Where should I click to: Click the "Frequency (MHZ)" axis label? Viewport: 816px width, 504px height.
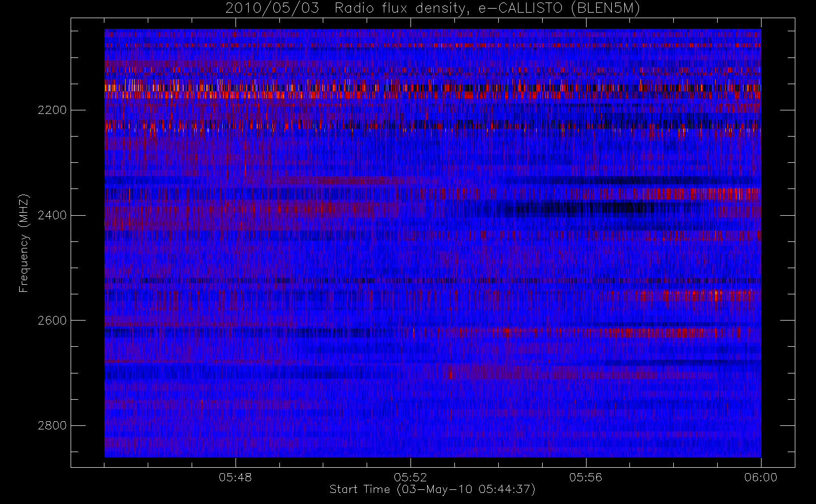(23, 243)
